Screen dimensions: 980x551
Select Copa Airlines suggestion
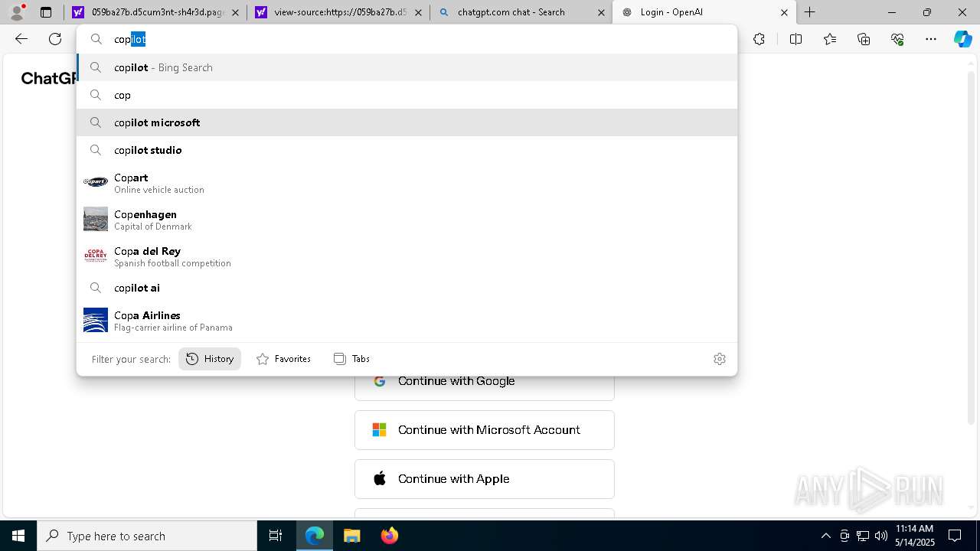[x=407, y=320]
